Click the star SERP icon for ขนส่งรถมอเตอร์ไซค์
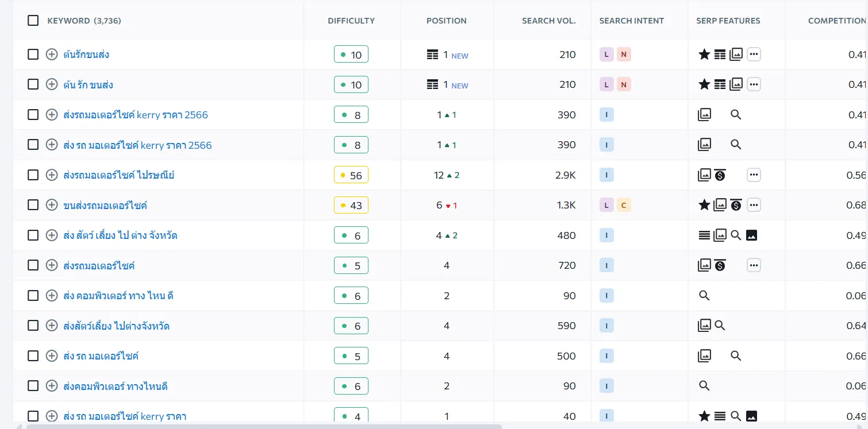The width and height of the screenshot is (868, 429). pyautogui.click(x=704, y=205)
